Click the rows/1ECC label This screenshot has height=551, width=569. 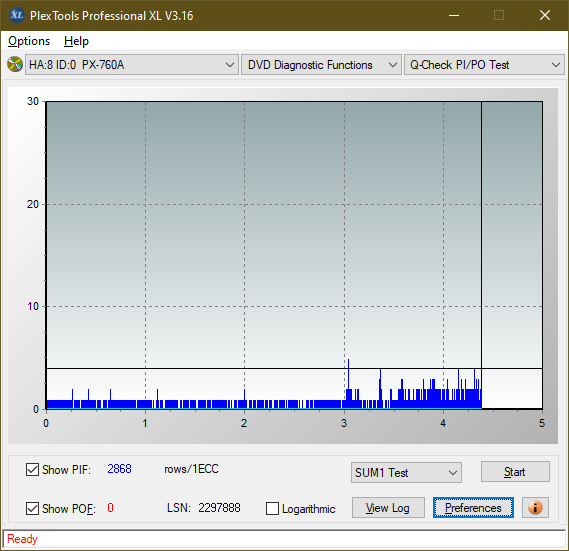coord(191,469)
